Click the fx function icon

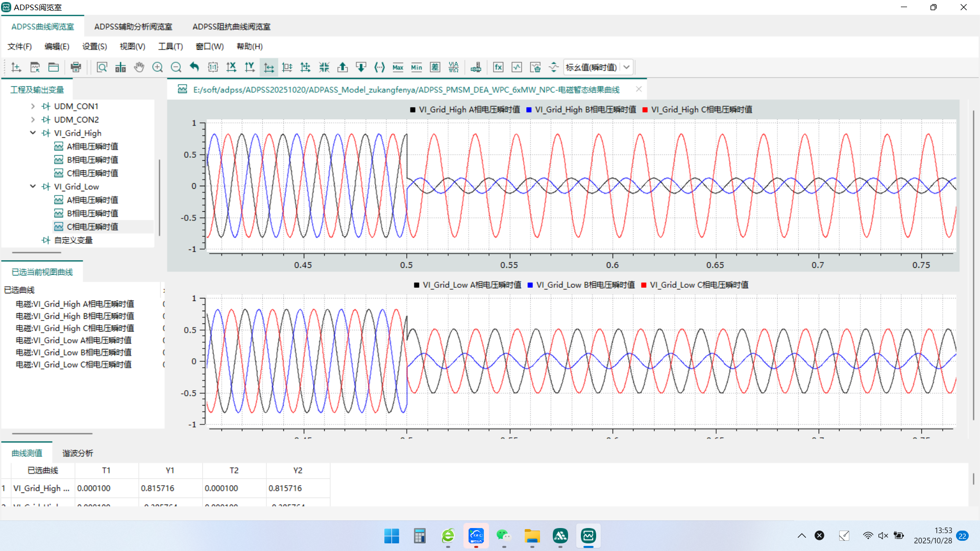click(498, 67)
